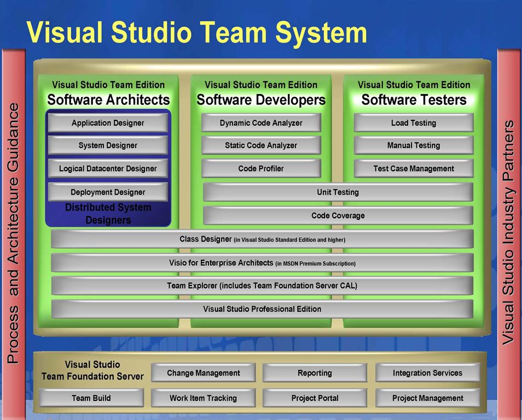
Task: Select the Test Case Management box
Action: click(x=414, y=168)
